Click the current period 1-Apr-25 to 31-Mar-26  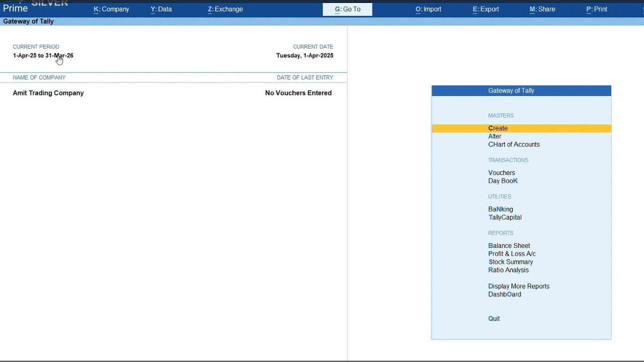43,55
